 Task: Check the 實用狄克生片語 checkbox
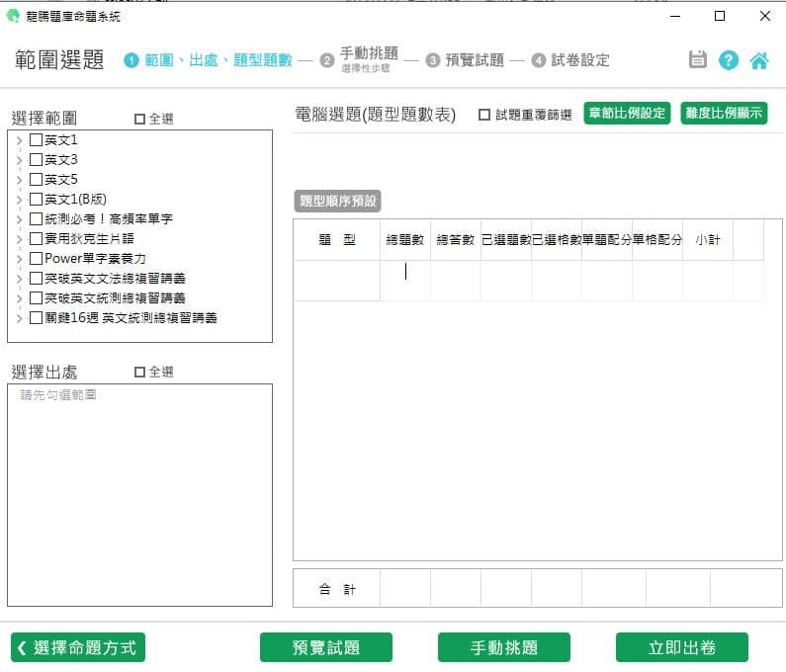pyautogui.click(x=36, y=238)
